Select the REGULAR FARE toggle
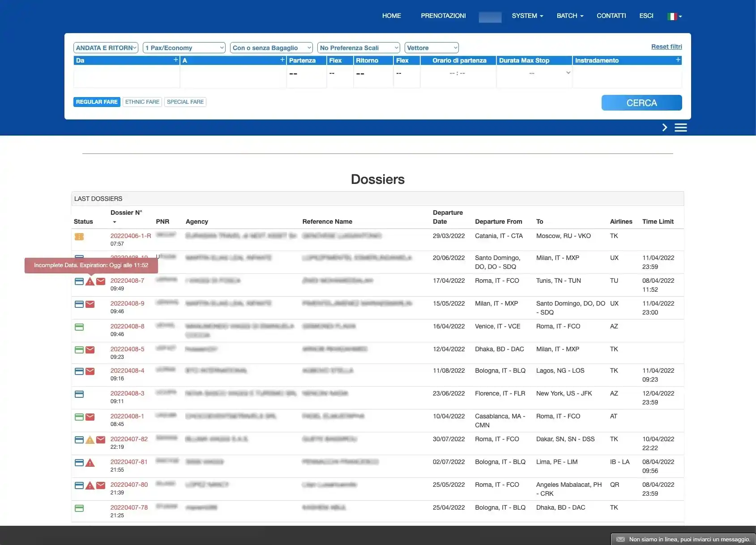 97,102
